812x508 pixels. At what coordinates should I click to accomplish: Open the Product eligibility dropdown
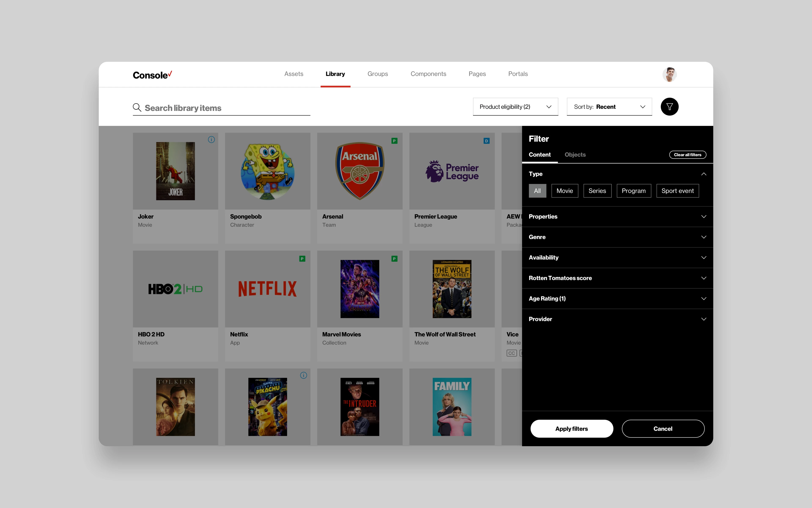click(x=515, y=107)
